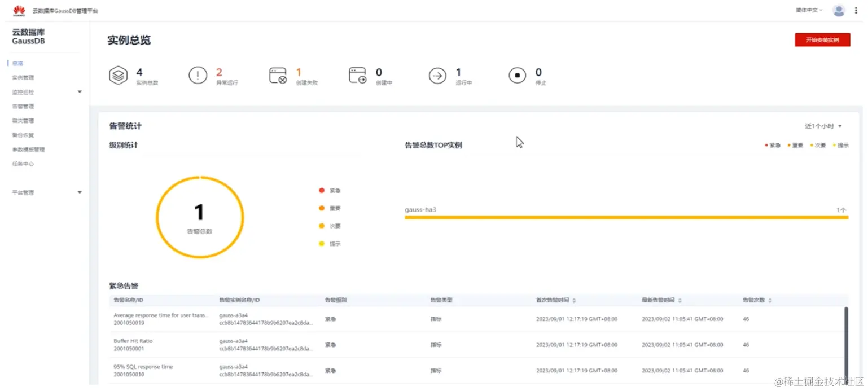This screenshot has height=391, width=868.
Task: Sort by 最新告警时间 sort icon
Action: (680, 301)
